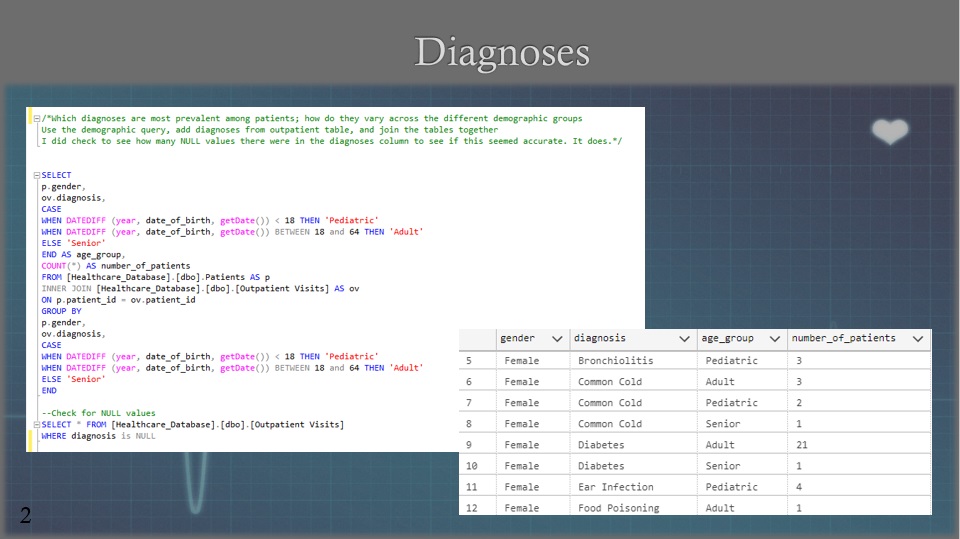Click the GROUP BY keyword line

(x=61, y=311)
